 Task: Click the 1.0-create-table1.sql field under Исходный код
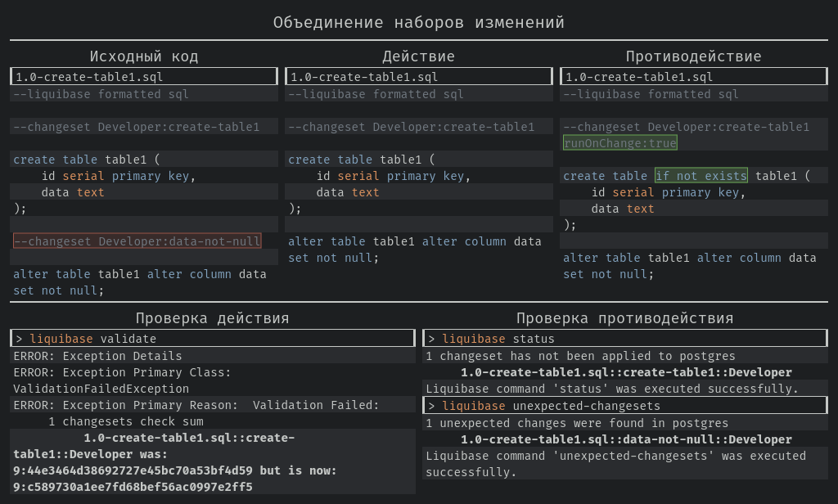click(x=144, y=76)
